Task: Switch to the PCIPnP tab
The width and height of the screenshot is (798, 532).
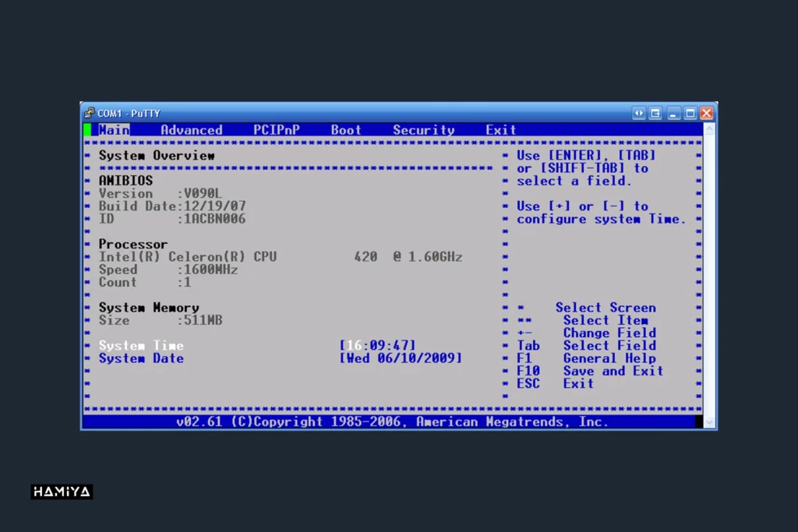Action: (x=276, y=130)
